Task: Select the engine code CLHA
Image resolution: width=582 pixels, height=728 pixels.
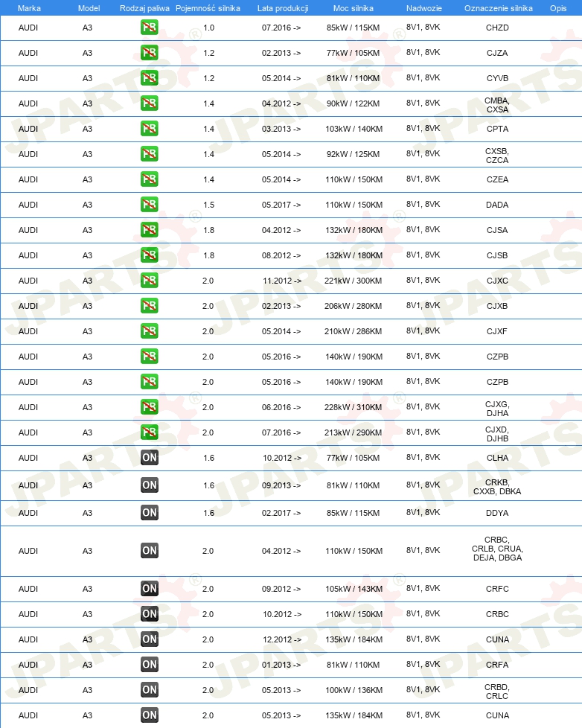Action: click(x=497, y=458)
